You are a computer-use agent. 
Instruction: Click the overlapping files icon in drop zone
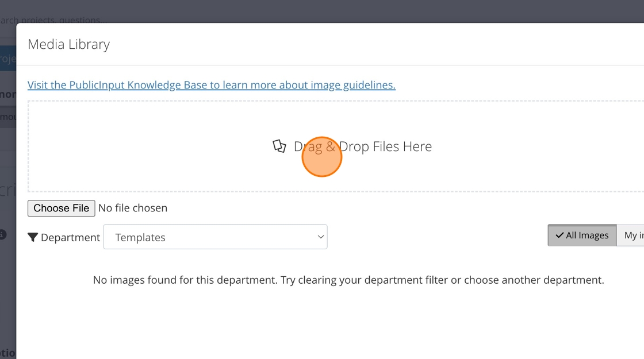point(279,146)
